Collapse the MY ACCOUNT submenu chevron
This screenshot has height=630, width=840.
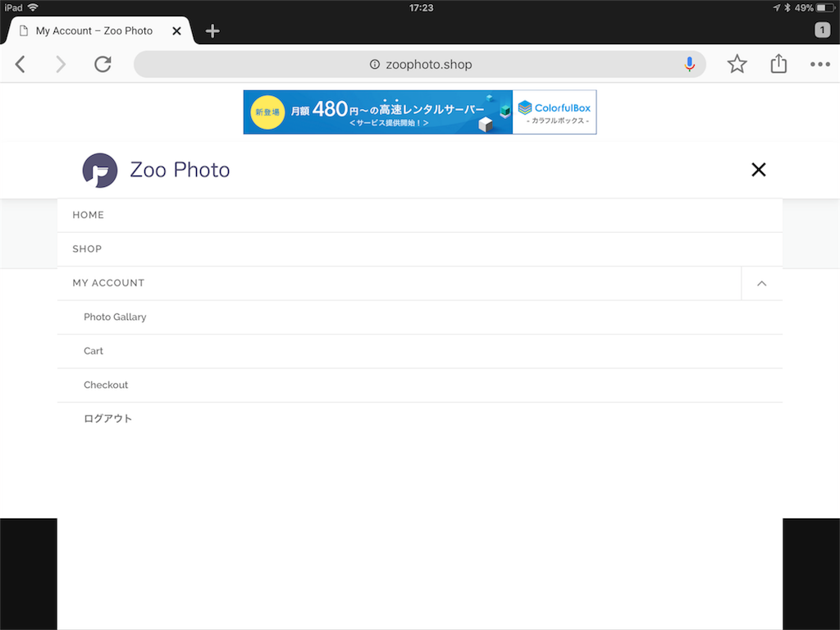click(x=762, y=283)
